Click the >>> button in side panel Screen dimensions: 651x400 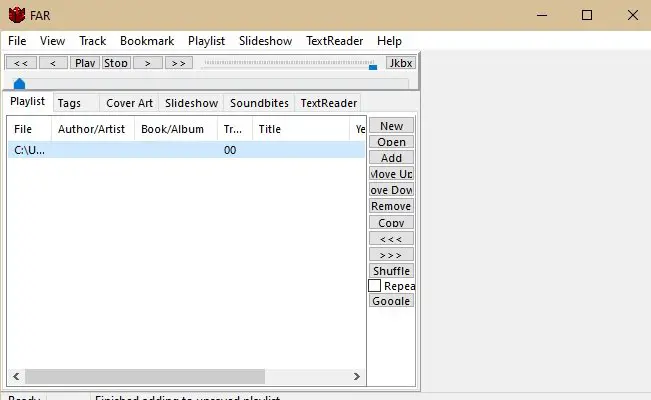click(x=392, y=255)
